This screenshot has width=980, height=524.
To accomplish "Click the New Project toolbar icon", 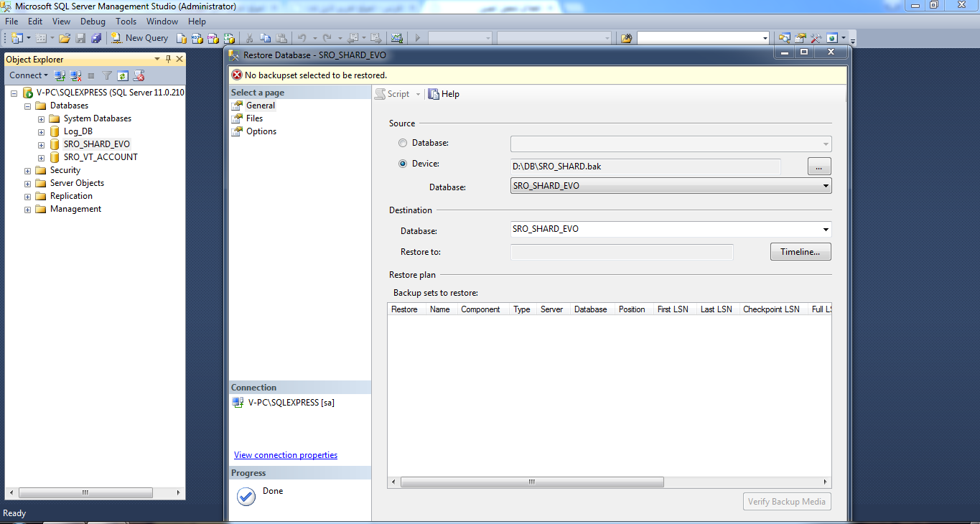I will [x=17, y=38].
